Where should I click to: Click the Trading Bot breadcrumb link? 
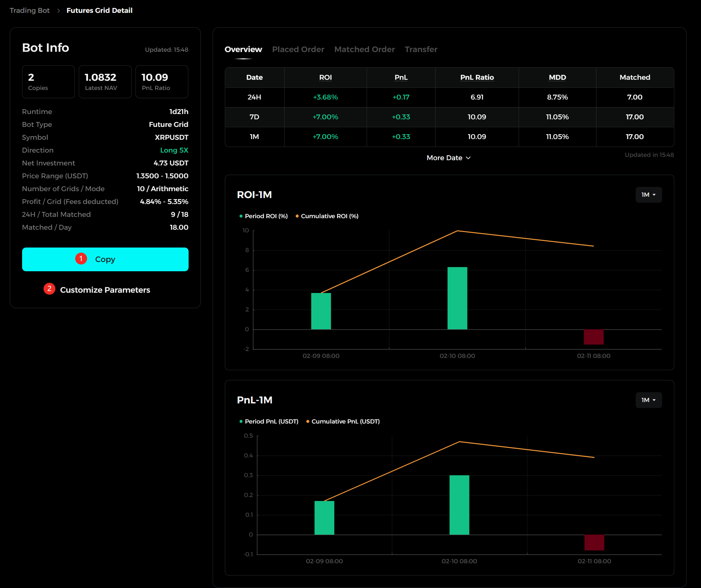pyautogui.click(x=29, y=10)
